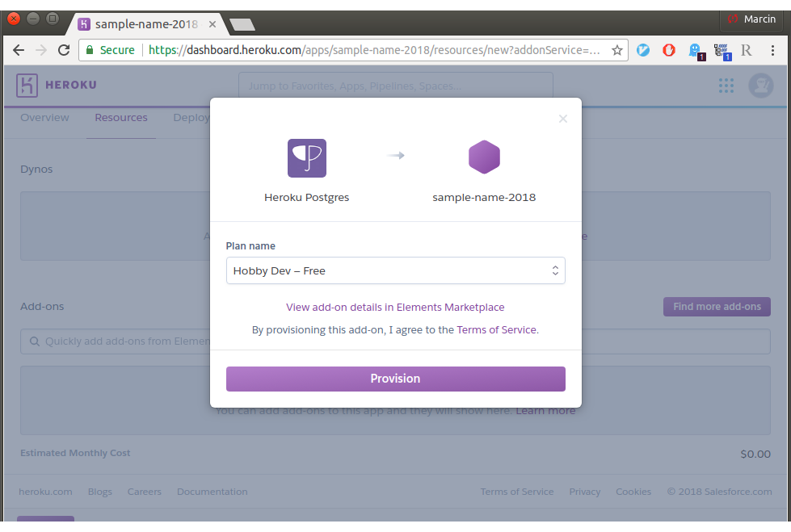
Task: Click the Heroku logo icon
Action: pyautogui.click(x=27, y=86)
